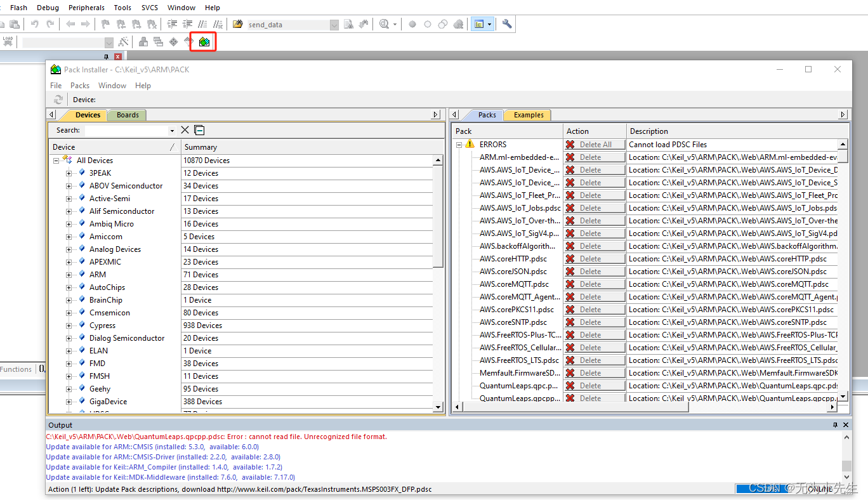Screen dimensions: 868x500
Task: Switch to the Examples tab
Action: click(x=529, y=115)
